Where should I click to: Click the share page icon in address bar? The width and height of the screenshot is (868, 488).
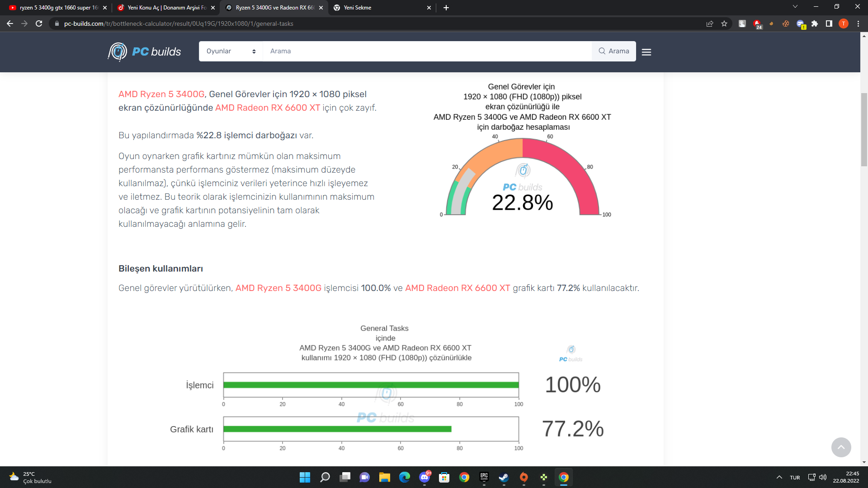coord(710,23)
